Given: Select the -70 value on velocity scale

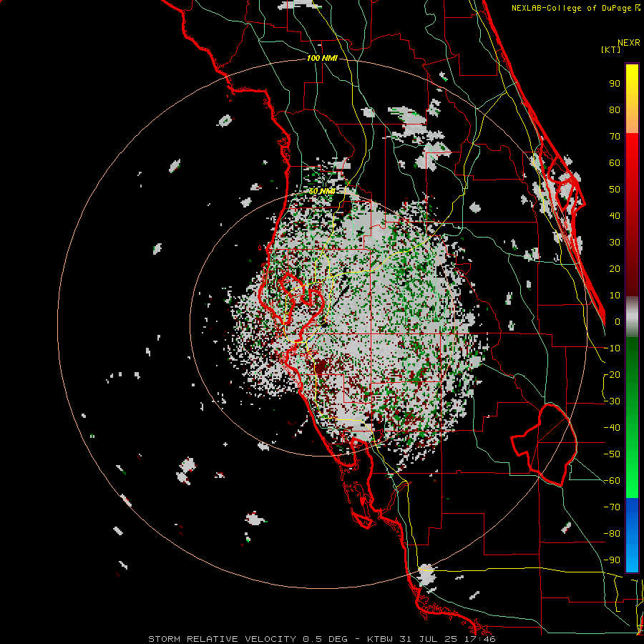Looking at the screenshot, I should coord(612,507).
